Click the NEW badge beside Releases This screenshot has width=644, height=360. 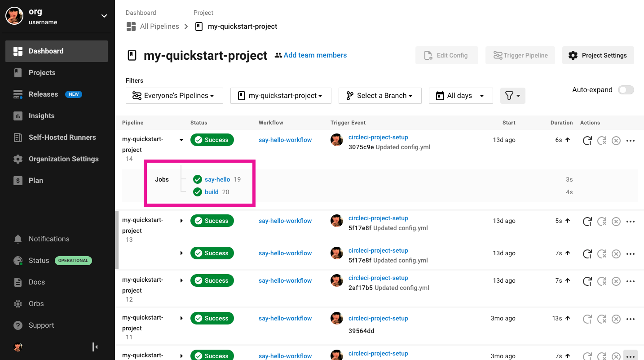(74, 94)
